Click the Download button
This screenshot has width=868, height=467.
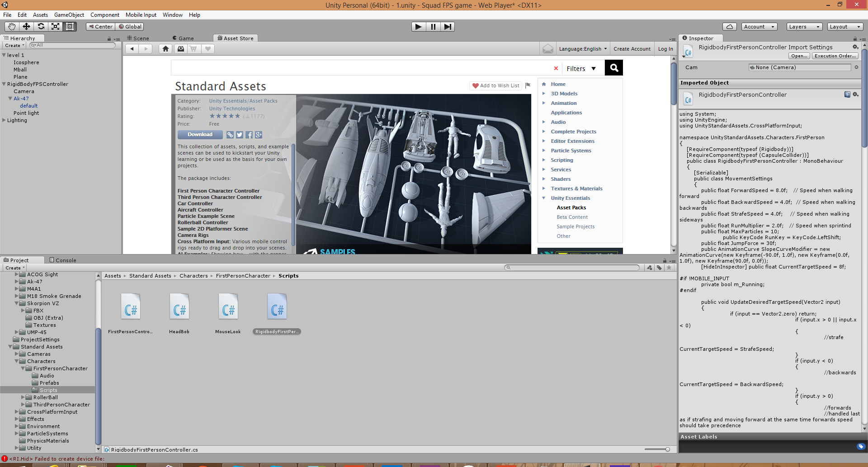click(x=200, y=135)
